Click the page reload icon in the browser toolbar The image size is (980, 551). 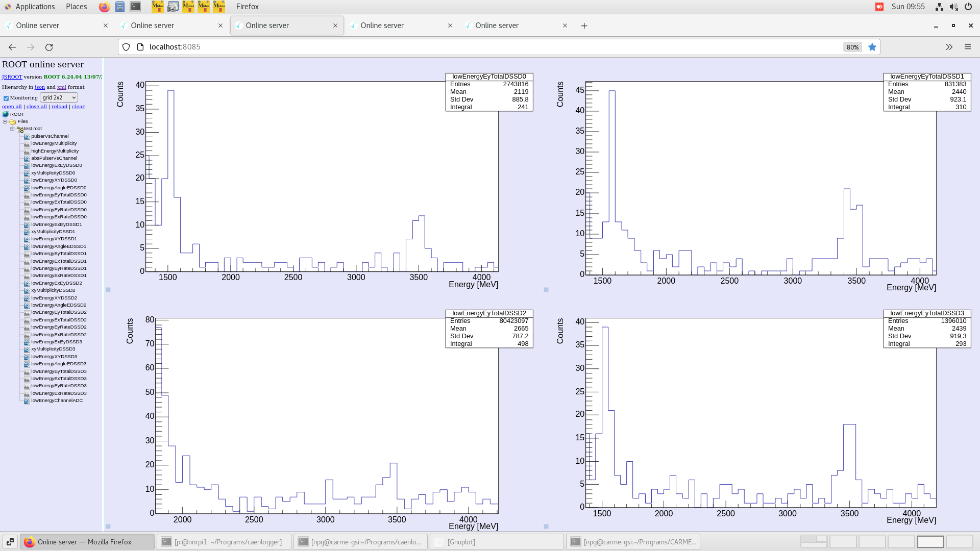(x=50, y=47)
